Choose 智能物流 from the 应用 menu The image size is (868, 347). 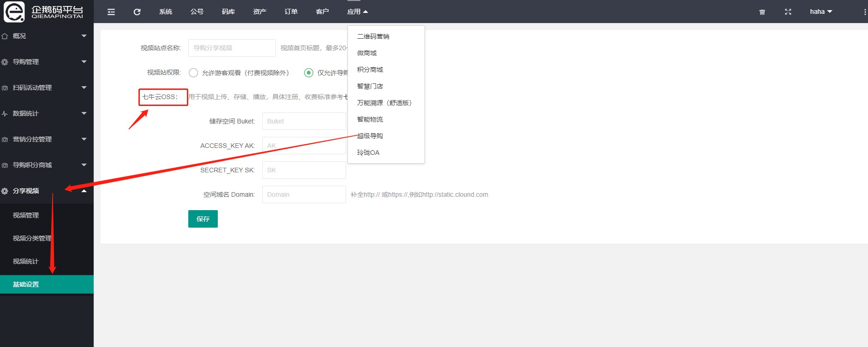pyautogui.click(x=386, y=119)
